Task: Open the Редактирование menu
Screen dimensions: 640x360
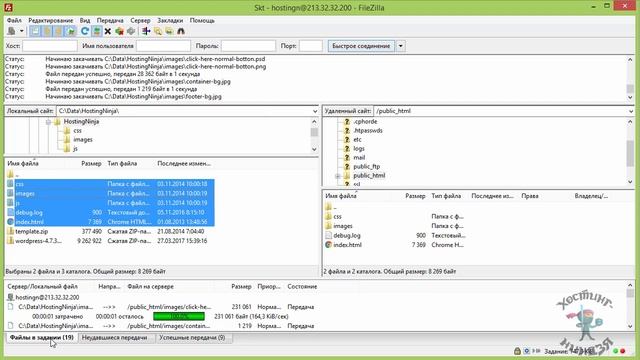Action: click(x=51, y=20)
